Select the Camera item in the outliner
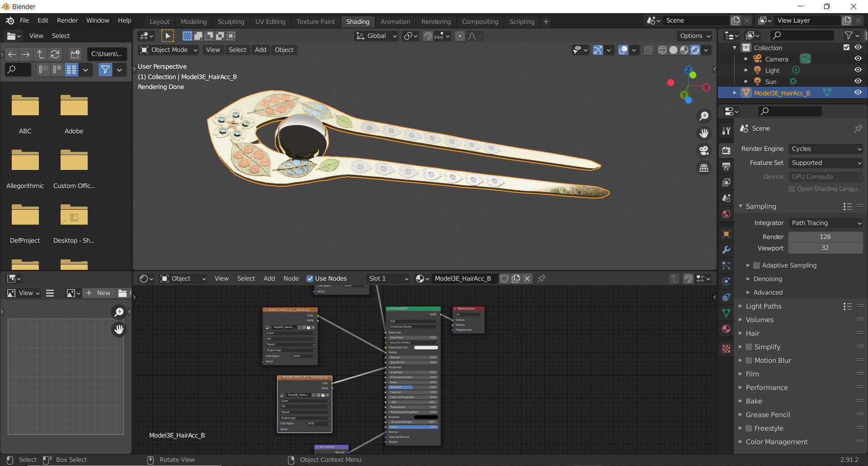This screenshot has height=466, width=868. tap(776, 59)
